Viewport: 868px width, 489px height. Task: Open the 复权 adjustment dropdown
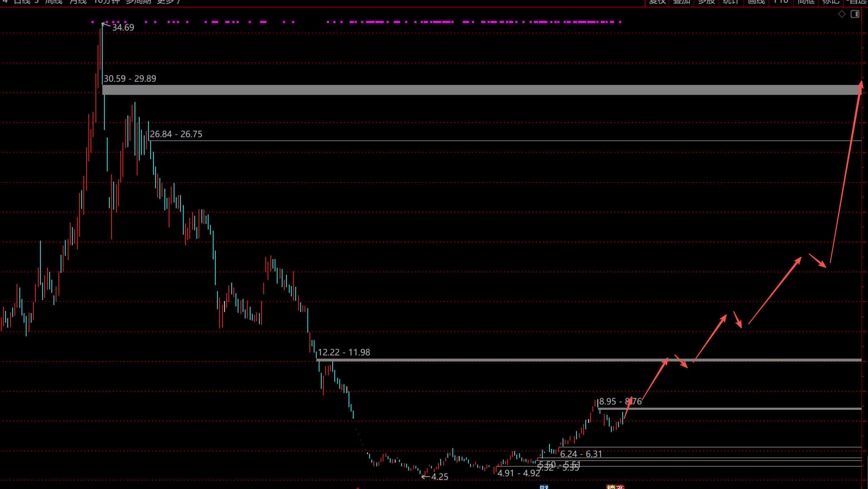(657, 2)
